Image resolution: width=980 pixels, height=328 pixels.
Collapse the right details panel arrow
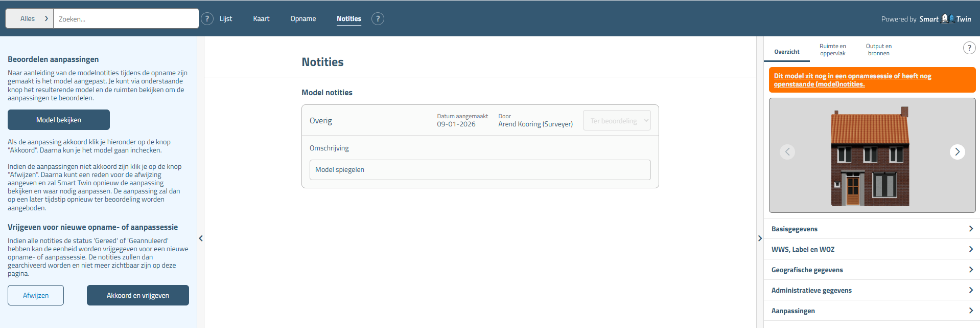760,238
